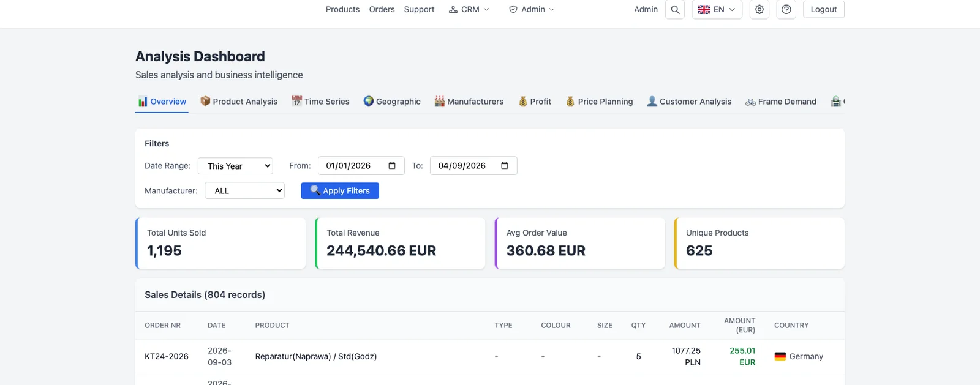
Task: Switch to the Frame Demand tab
Action: click(781, 102)
